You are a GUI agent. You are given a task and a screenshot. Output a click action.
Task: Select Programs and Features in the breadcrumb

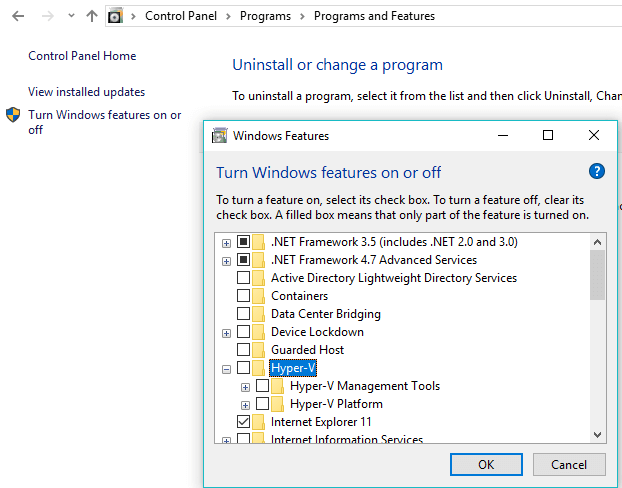click(x=374, y=16)
